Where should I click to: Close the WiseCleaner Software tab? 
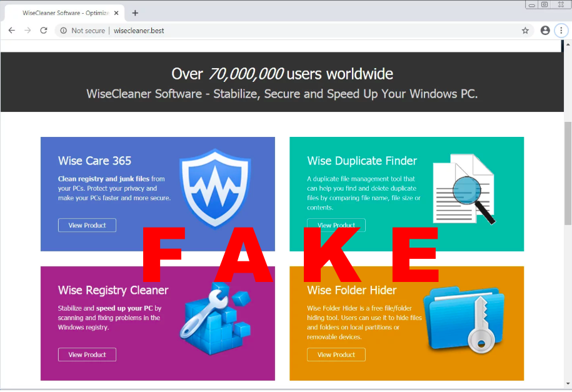click(116, 13)
